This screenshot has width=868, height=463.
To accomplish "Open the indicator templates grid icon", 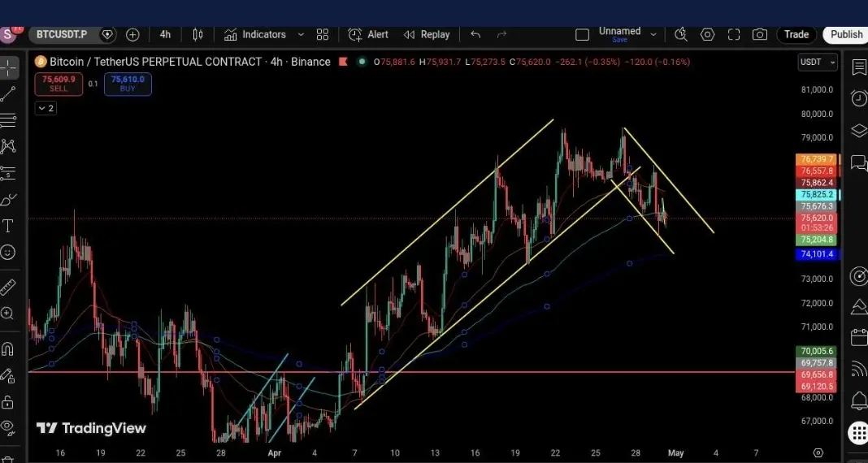I will tap(323, 35).
